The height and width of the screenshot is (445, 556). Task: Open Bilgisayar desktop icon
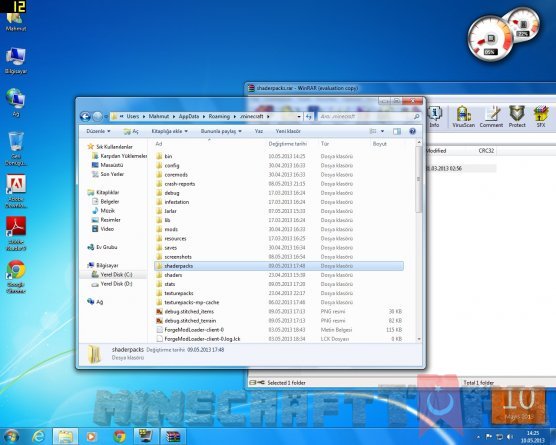pos(16,61)
